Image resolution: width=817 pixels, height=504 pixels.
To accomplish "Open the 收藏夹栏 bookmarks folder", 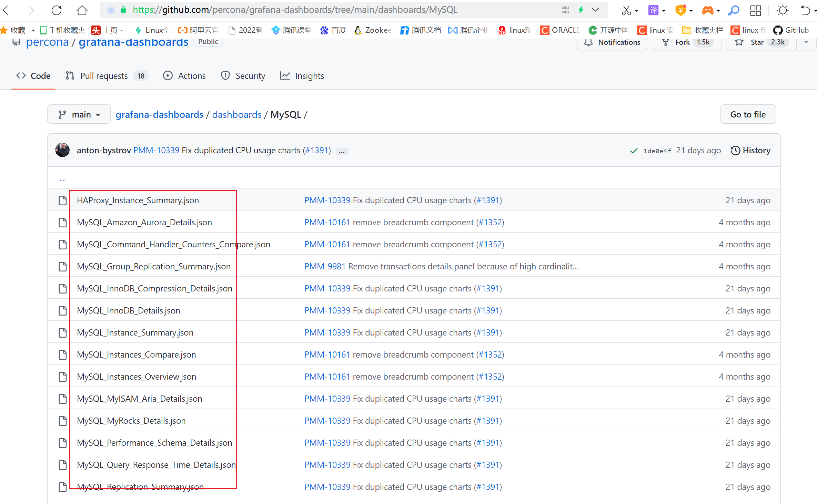I will click(x=703, y=30).
